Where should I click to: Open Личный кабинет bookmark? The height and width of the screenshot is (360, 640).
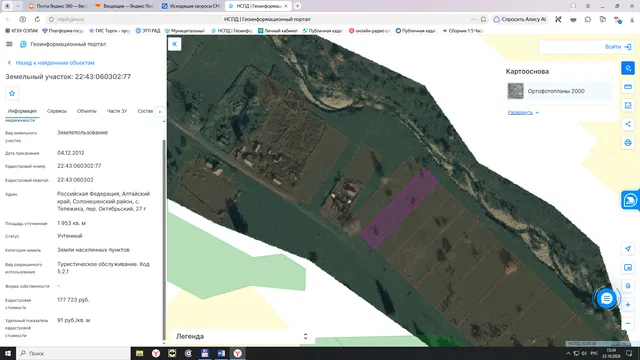[278, 31]
